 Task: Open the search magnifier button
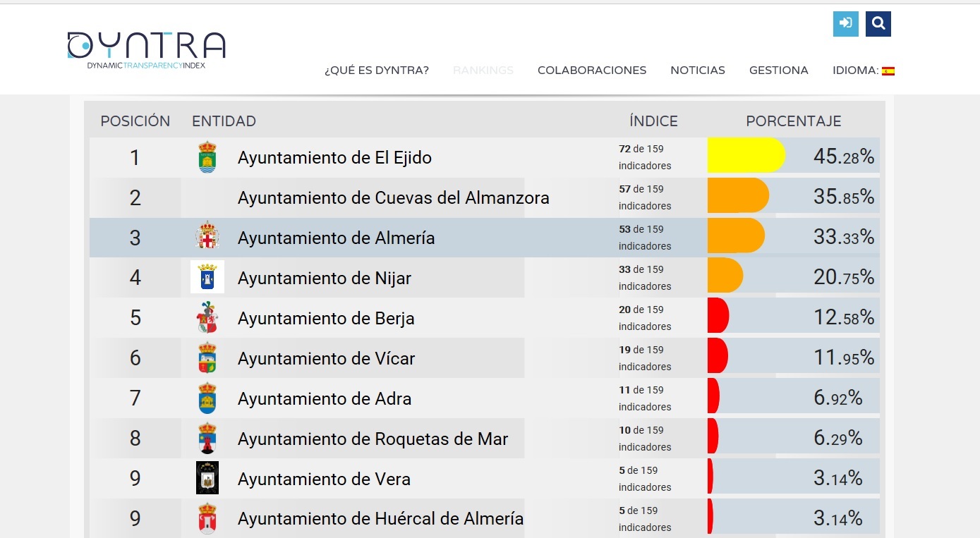878,24
